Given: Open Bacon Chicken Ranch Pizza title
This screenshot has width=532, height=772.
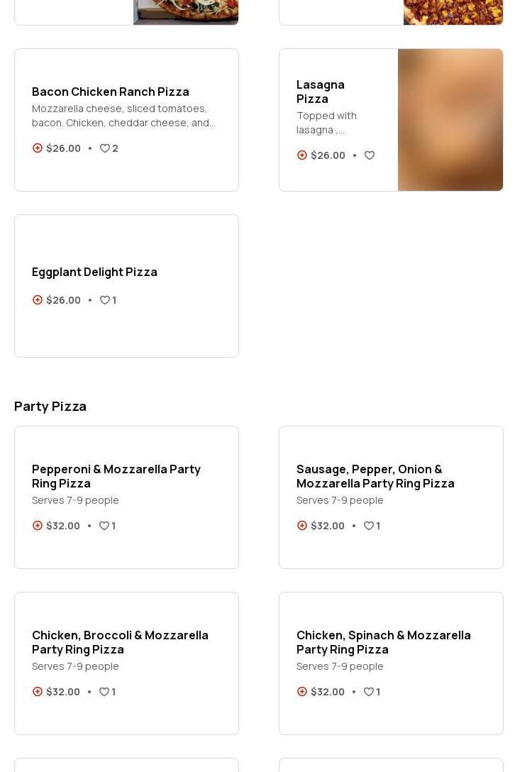Looking at the screenshot, I should click(111, 92).
